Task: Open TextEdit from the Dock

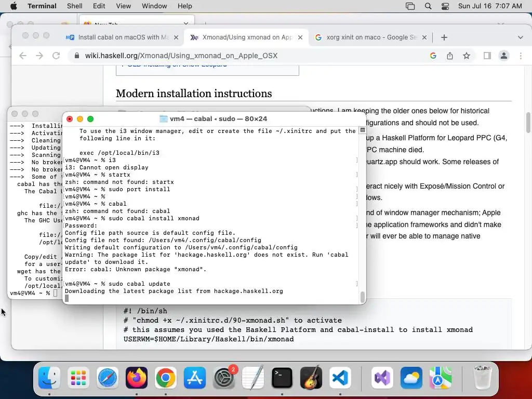Action: 253,378
